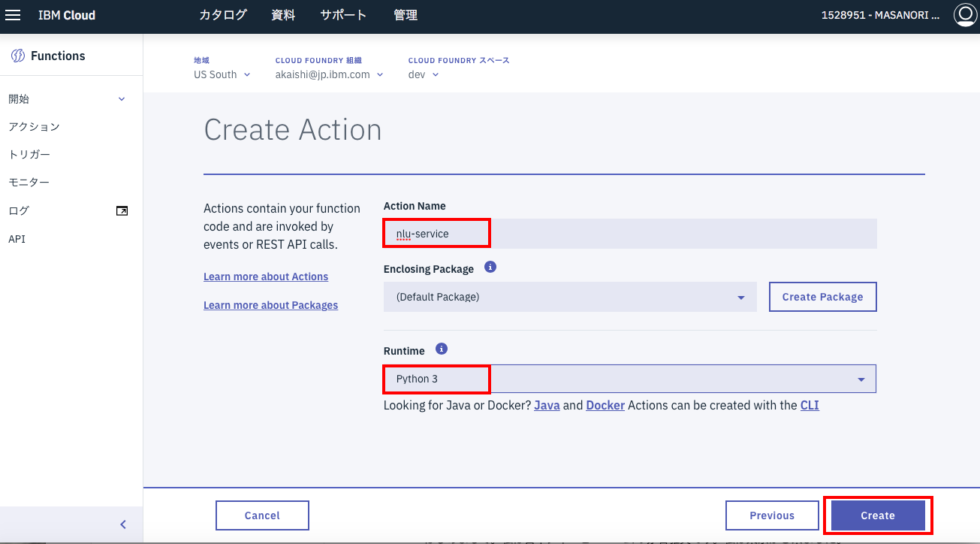Open the 管理 menu

406,15
